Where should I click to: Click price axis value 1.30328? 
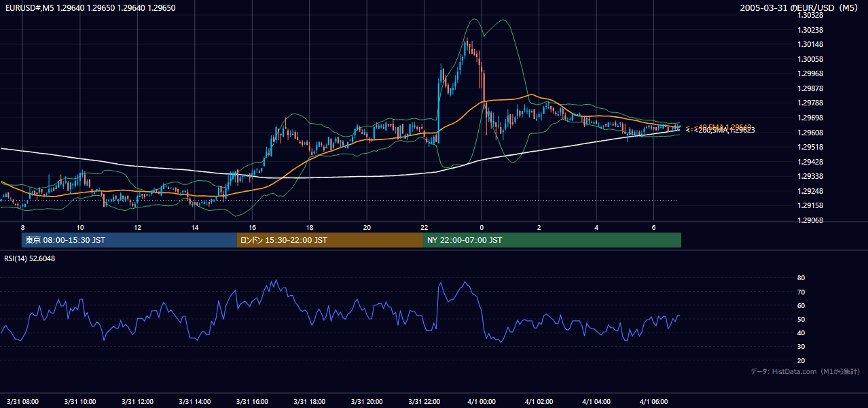click(x=812, y=15)
